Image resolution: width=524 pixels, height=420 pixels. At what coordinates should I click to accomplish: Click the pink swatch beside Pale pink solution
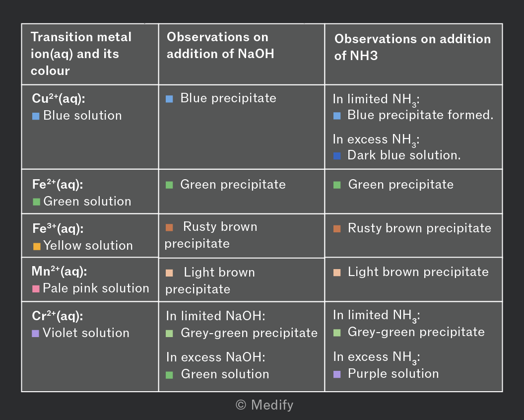click(36, 288)
